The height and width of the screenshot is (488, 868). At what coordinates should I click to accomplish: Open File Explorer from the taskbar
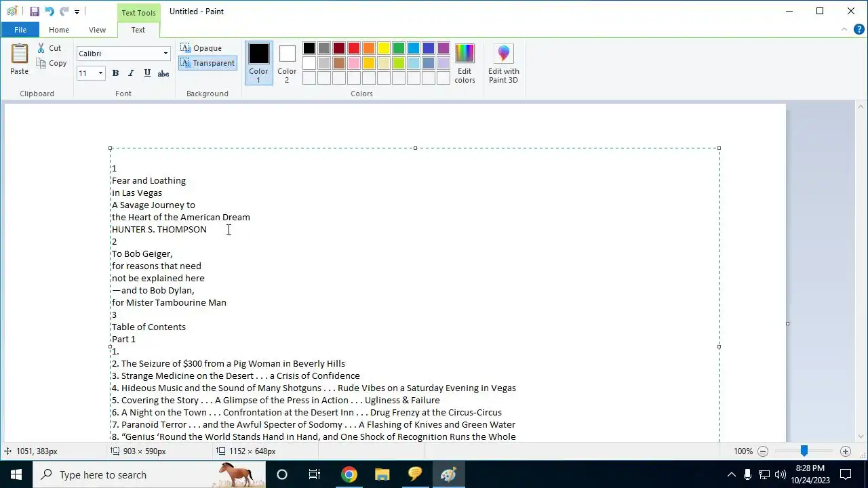[382, 474]
